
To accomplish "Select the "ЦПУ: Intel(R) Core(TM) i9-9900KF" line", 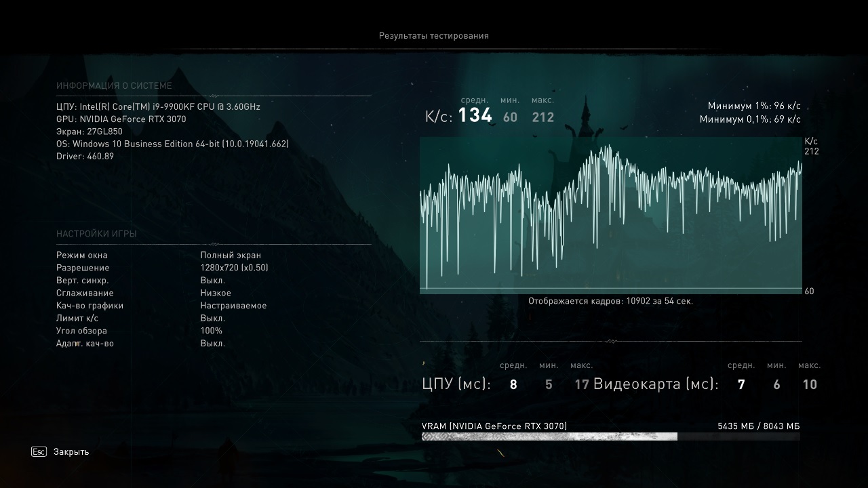I will coord(158,107).
